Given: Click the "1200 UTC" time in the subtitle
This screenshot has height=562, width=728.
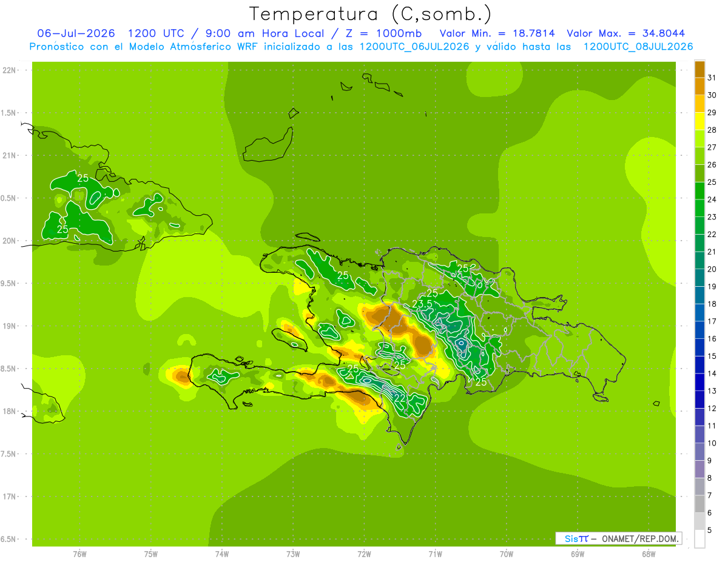Looking at the screenshot, I should point(157,33).
